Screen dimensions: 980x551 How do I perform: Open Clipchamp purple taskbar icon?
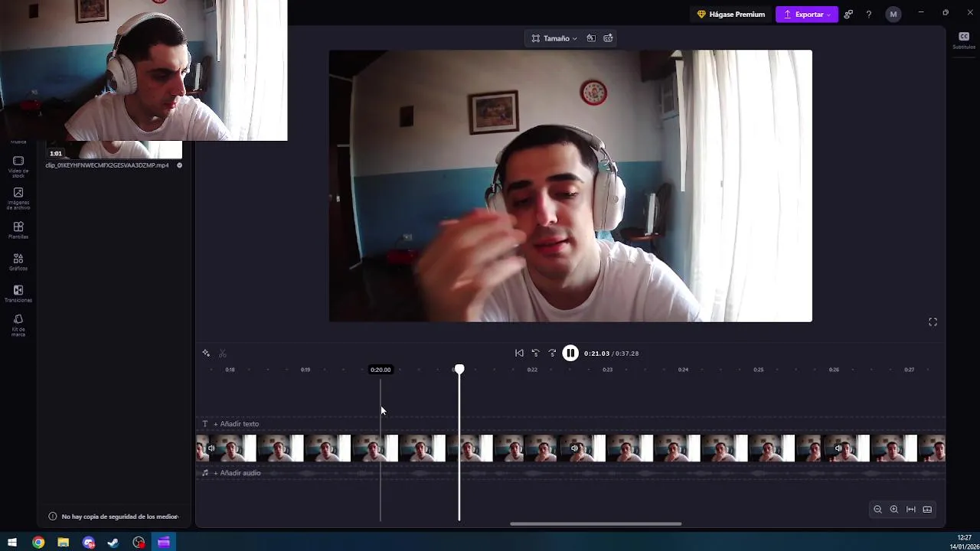click(164, 543)
